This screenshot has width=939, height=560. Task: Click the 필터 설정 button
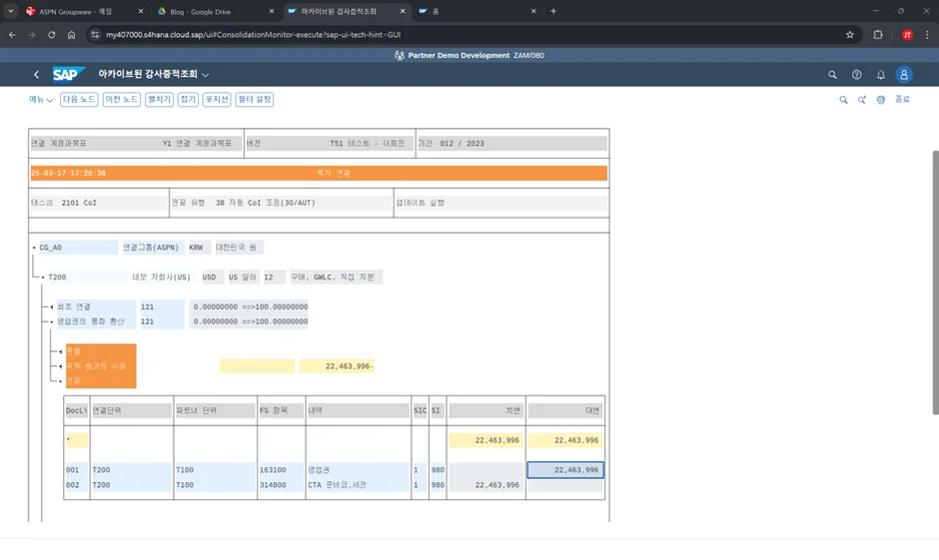pyautogui.click(x=254, y=100)
